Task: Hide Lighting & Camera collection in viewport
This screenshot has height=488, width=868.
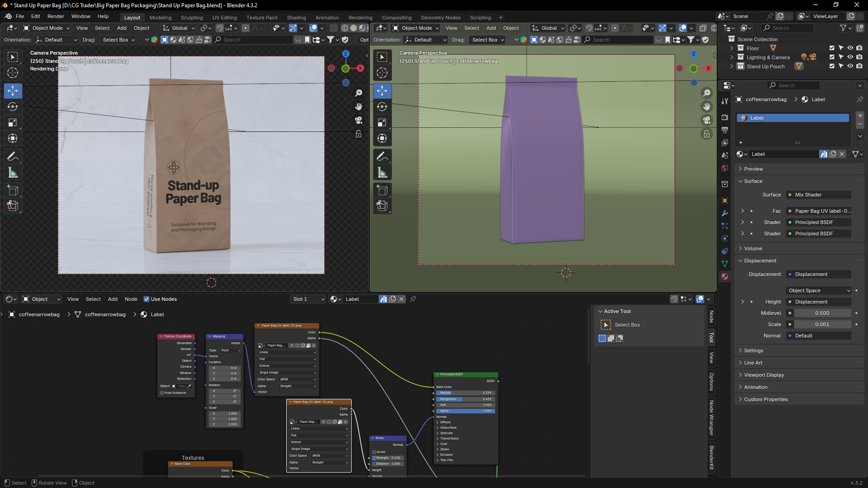Action: point(850,57)
